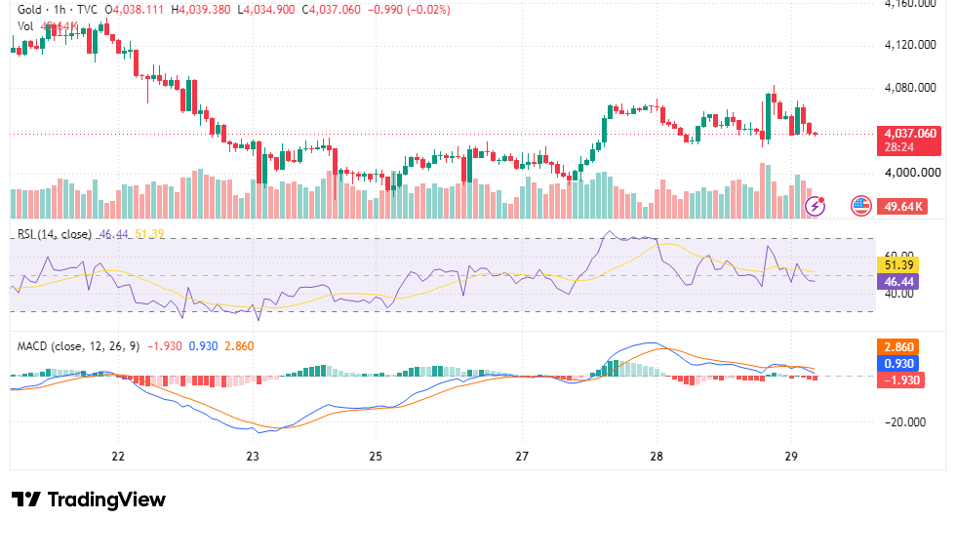Click the Gold 1h TVC symbol title
Screen dimensions: 956x560
click(x=58, y=10)
